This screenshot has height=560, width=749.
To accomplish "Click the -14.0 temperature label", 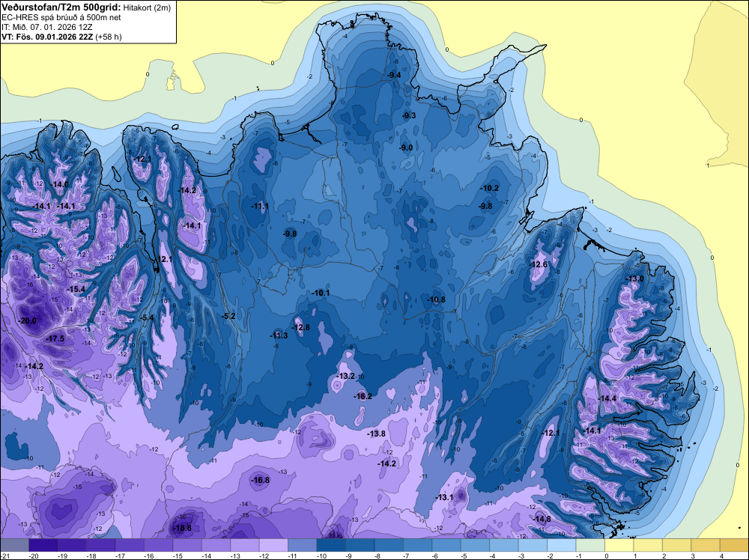I will pos(60,184).
